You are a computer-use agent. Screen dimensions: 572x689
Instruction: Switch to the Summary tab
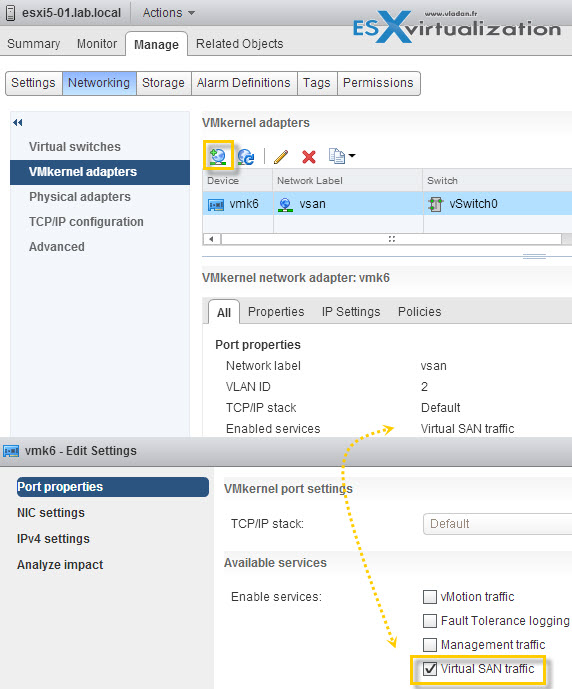[33, 44]
